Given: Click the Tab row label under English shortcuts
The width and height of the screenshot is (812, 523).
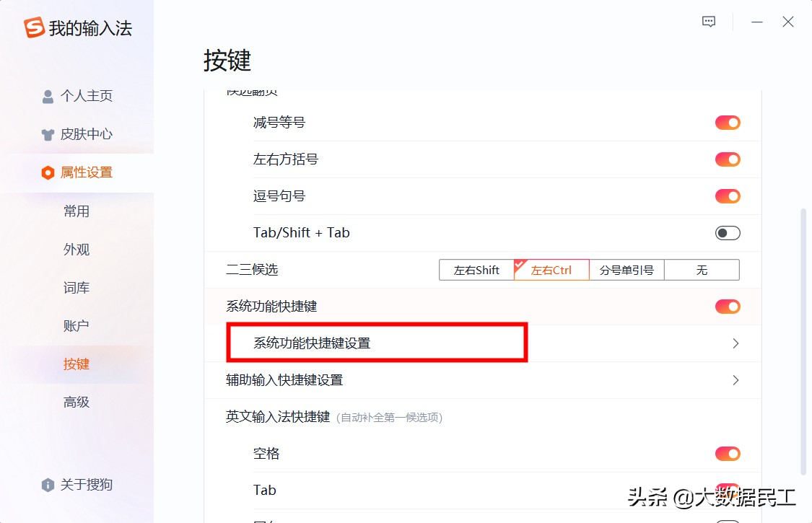Looking at the screenshot, I should point(265,491).
